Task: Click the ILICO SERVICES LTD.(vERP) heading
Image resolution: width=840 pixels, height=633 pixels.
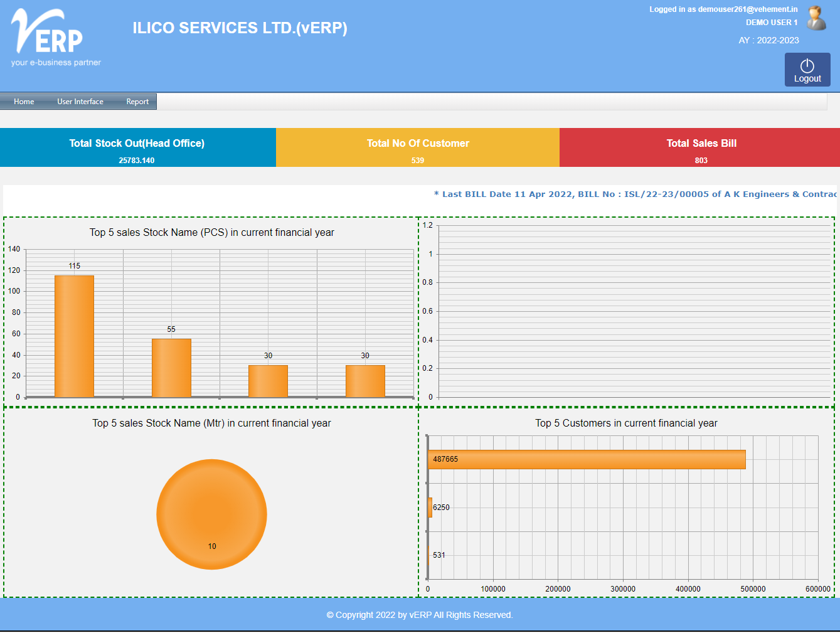Action: tap(240, 28)
